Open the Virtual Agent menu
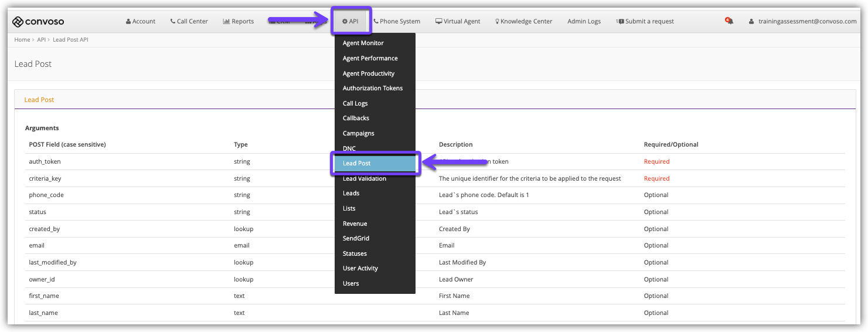The height and width of the screenshot is (332, 868). [458, 22]
